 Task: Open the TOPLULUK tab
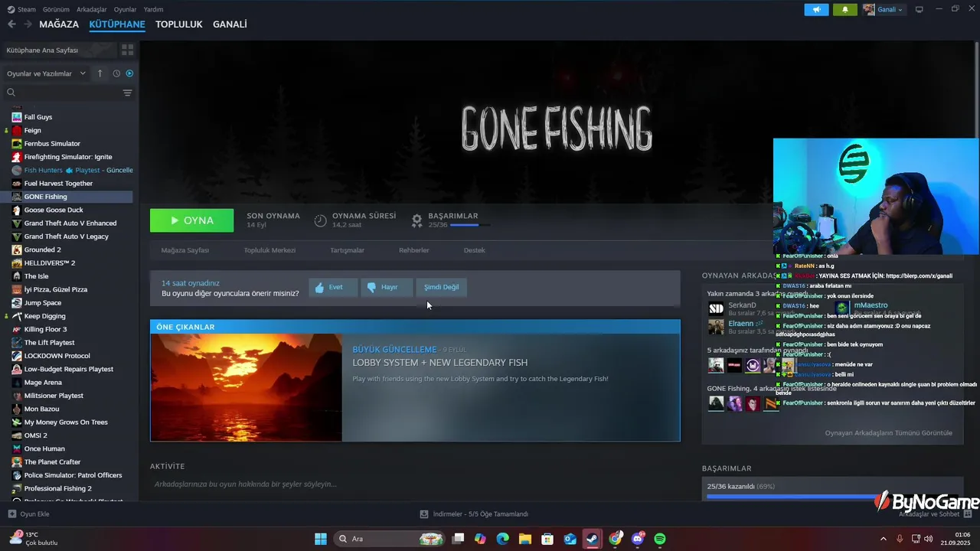(x=178, y=24)
